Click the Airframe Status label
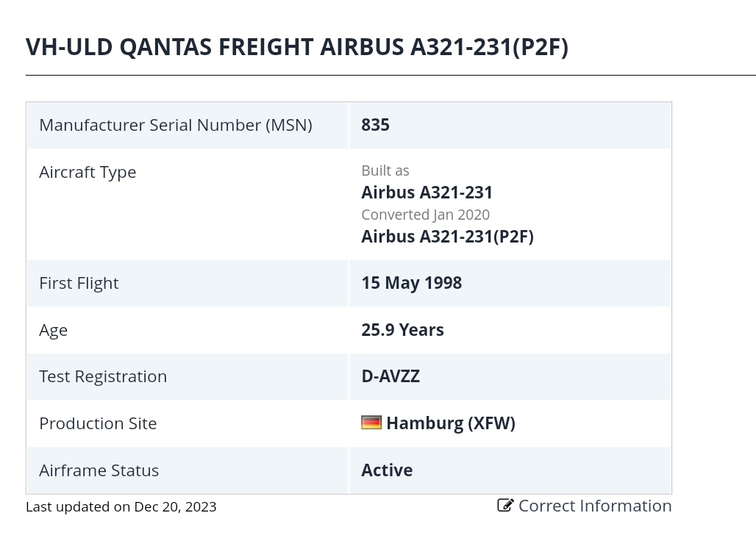Screen dimensions: 756x549 click(99, 470)
